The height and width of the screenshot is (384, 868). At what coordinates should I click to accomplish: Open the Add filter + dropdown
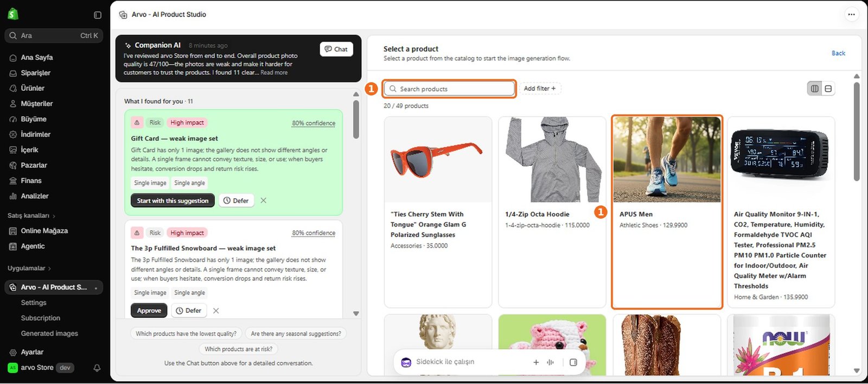540,89
